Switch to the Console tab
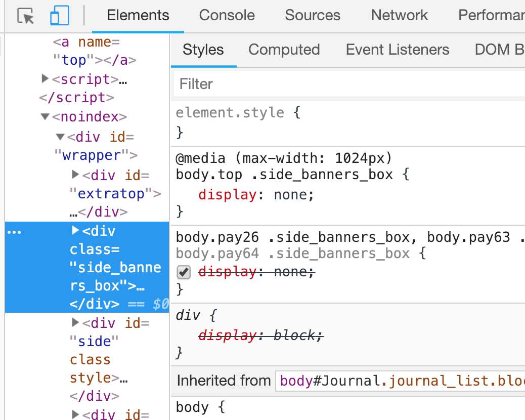Screen dimensions: 525x420 coord(227,15)
